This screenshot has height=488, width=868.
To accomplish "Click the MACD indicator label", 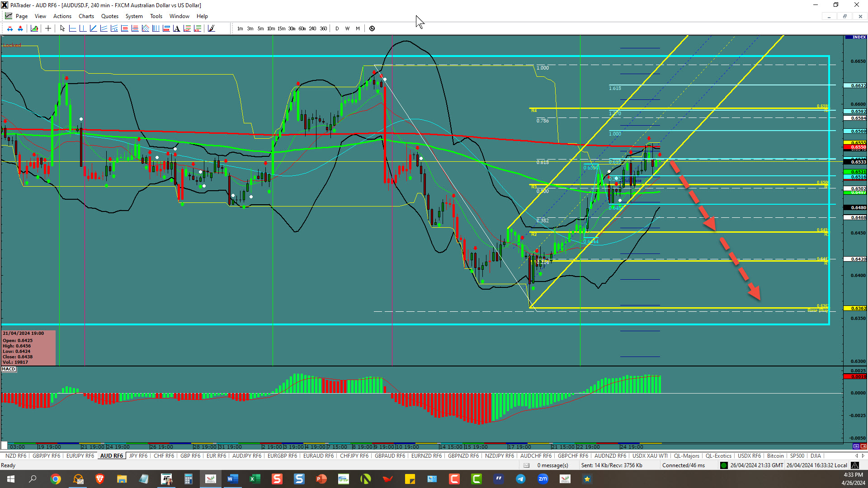I will tap(9, 369).
